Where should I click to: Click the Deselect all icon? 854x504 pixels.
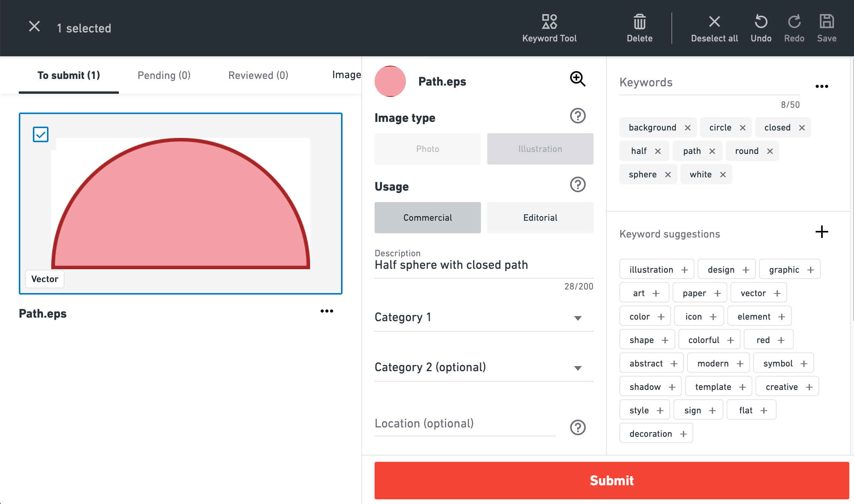(x=714, y=22)
